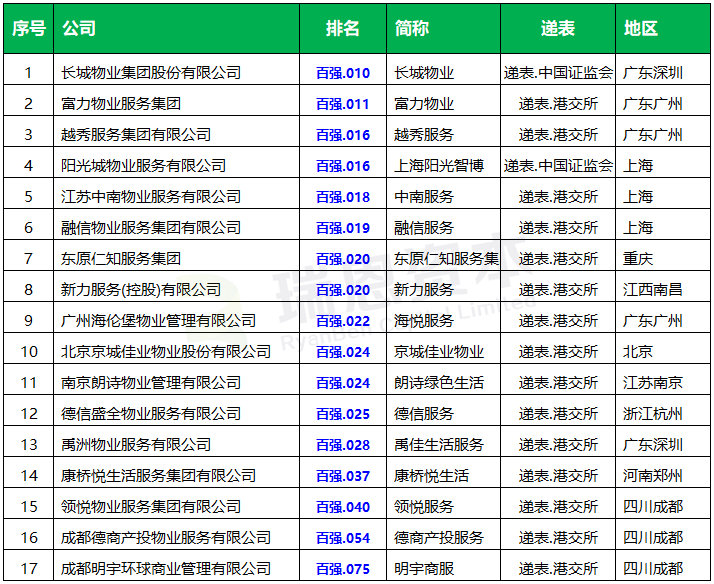Click ranking value 百强.022
Screen dimensions: 714x584
coord(343,321)
